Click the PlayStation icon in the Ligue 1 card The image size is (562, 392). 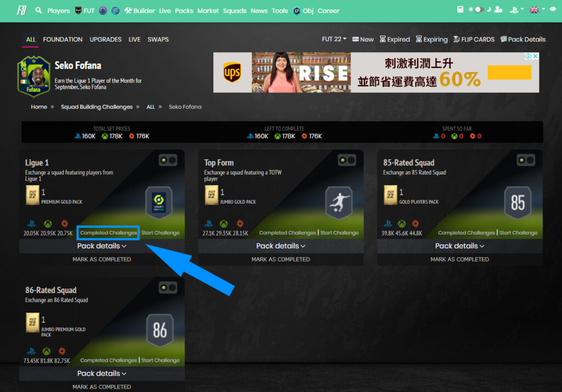31,224
